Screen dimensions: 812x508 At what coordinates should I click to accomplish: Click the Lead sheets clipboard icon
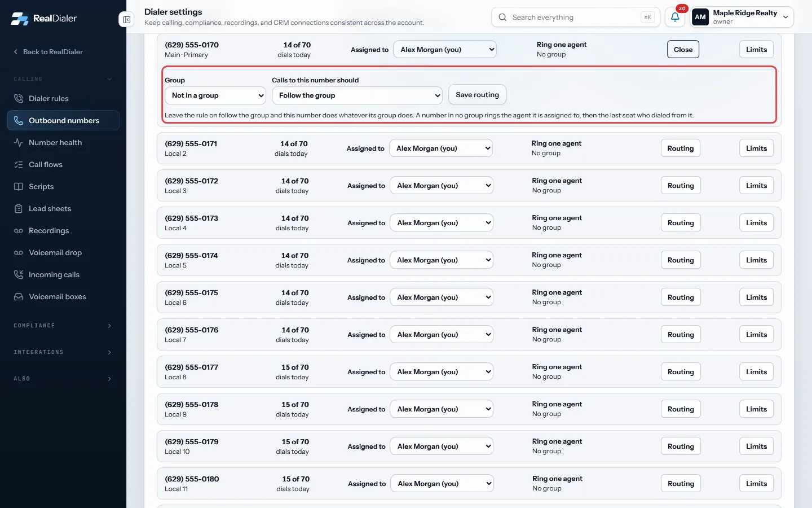pyautogui.click(x=19, y=209)
